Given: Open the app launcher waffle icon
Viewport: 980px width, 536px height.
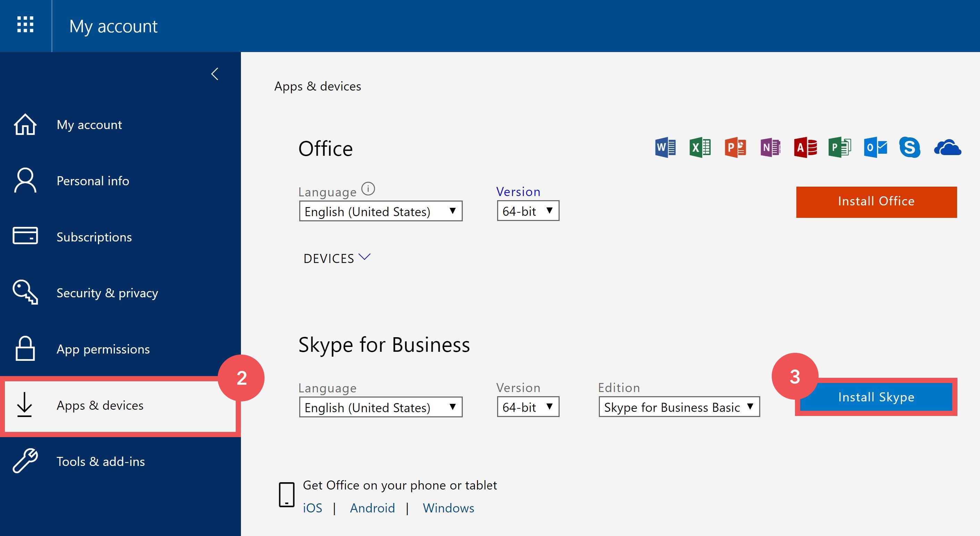Looking at the screenshot, I should [25, 25].
